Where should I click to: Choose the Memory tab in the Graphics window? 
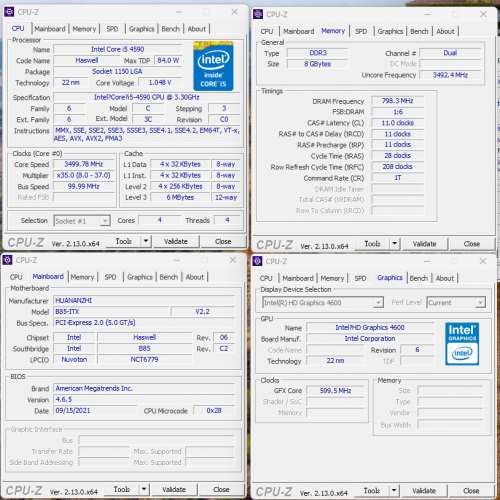(x=332, y=278)
